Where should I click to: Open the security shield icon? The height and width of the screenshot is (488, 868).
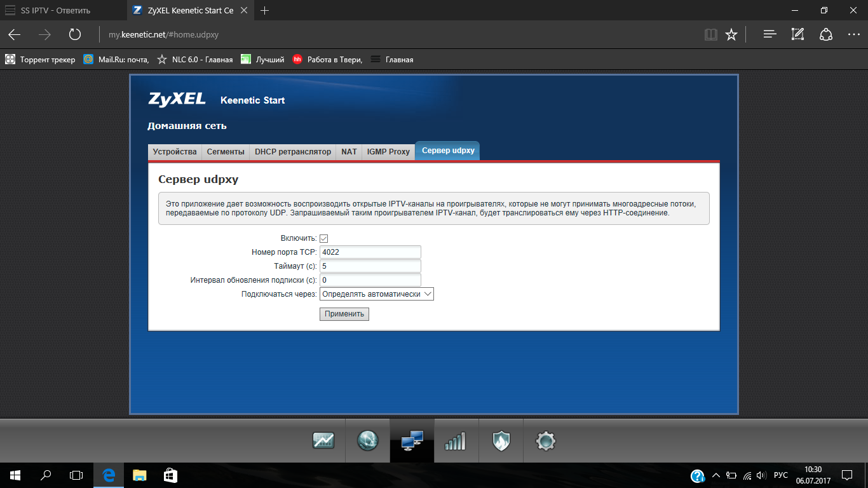coord(501,440)
